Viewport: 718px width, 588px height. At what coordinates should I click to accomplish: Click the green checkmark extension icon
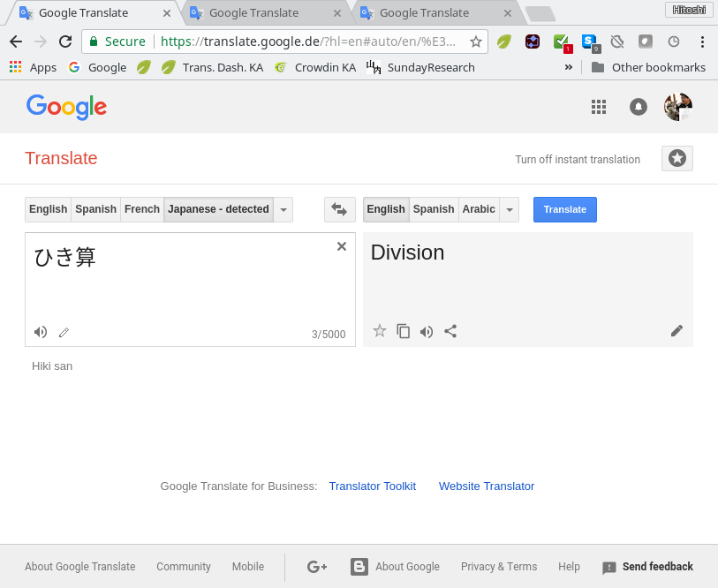(x=562, y=43)
